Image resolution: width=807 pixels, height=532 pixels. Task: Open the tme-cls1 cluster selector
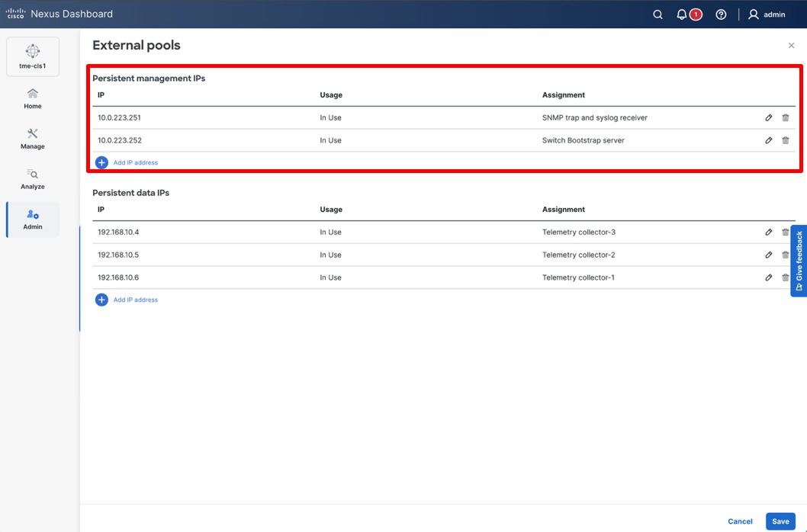click(x=32, y=55)
